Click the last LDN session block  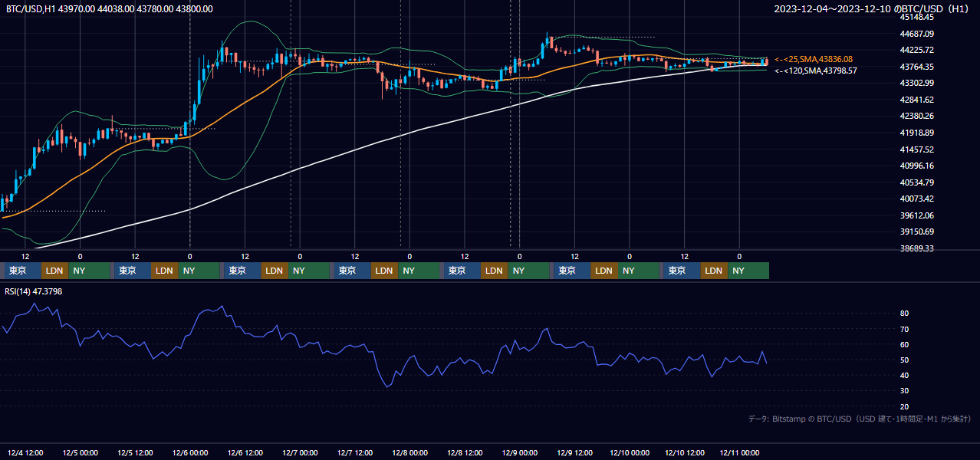click(714, 271)
